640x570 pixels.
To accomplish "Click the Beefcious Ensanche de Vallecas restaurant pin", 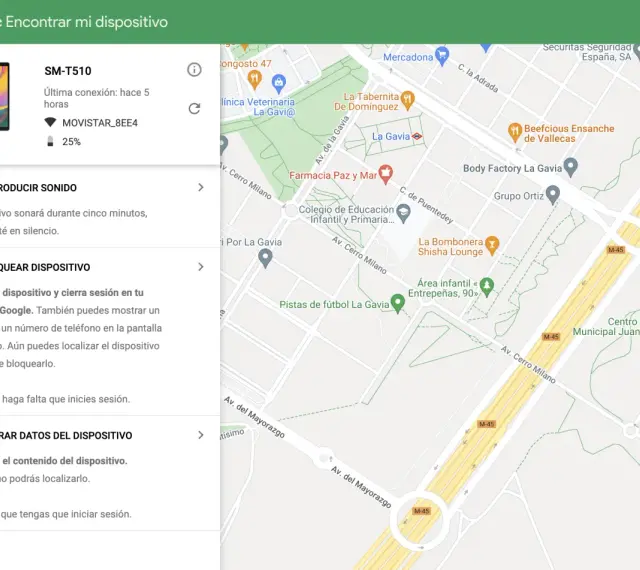I will point(515,132).
